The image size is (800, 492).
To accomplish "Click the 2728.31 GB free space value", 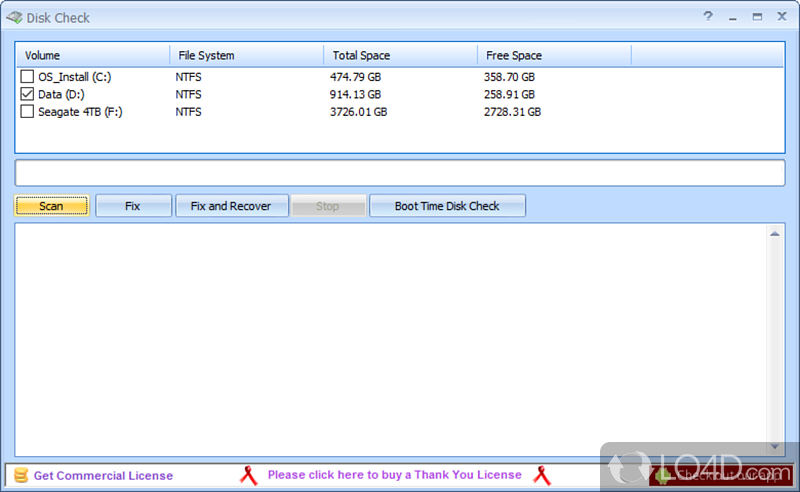I will click(x=512, y=112).
